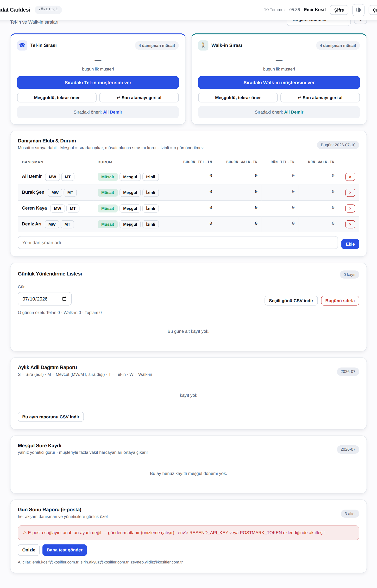
Task: Click Emir Kosif user name in header
Action: click(x=314, y=10)
